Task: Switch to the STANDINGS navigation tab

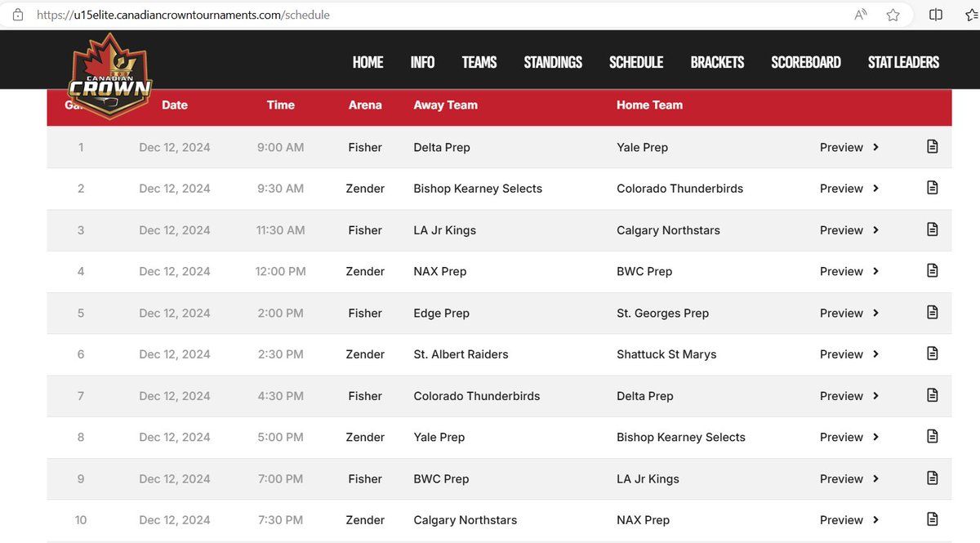Action: 553,61
